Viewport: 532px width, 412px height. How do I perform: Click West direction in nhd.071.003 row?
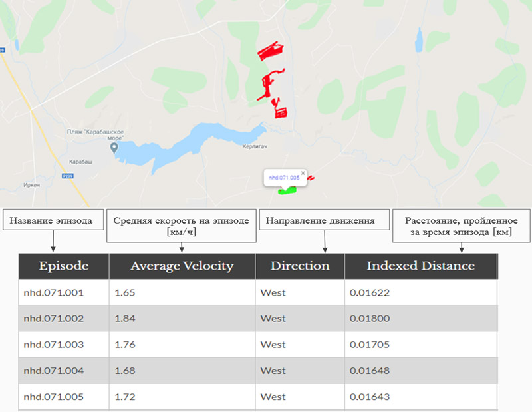(273, 345)
